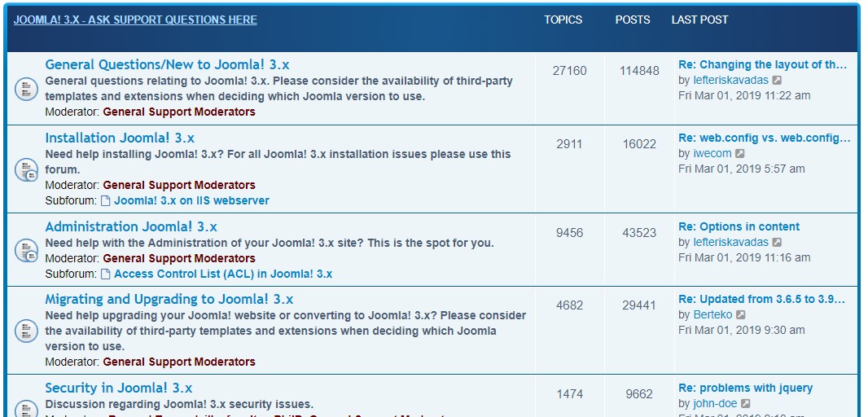View latest post icon next to iwecom
868x417 pixels.
pyautogui.click(x=740, y=153)
